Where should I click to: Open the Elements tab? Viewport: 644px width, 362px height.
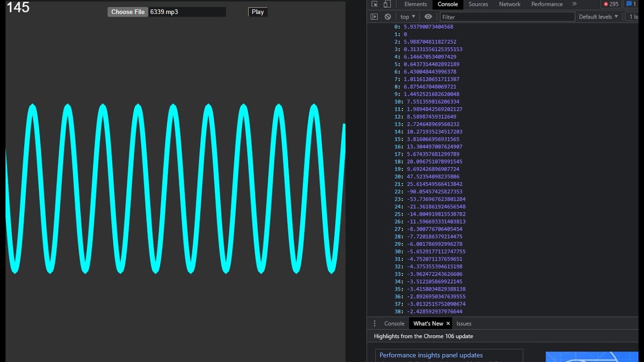(x=416, y=4)
